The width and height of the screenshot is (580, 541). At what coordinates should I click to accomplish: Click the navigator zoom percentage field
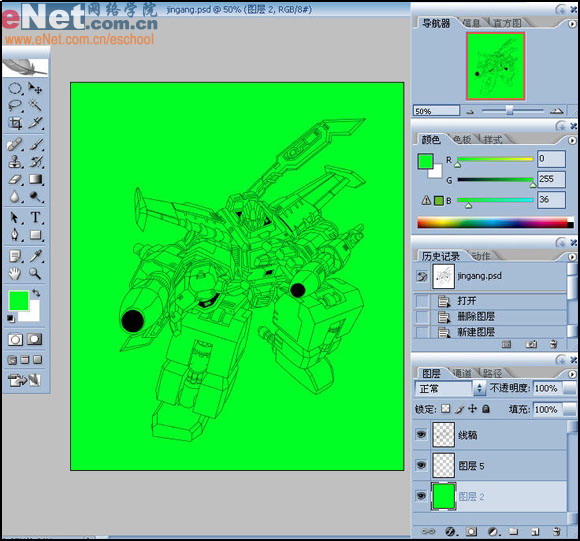tap(436, 111)
